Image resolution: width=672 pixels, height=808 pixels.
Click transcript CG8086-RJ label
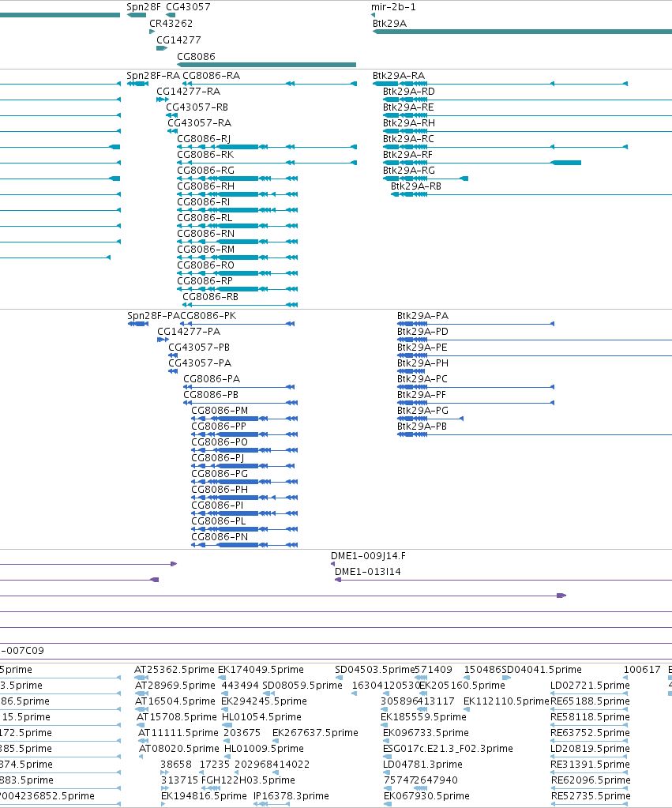click(x=204, y=139)
